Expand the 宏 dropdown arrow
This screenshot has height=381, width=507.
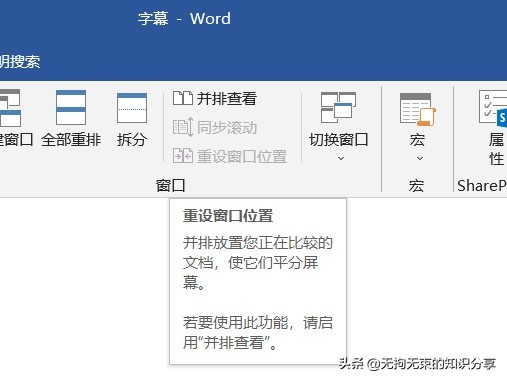coord(420,158)
